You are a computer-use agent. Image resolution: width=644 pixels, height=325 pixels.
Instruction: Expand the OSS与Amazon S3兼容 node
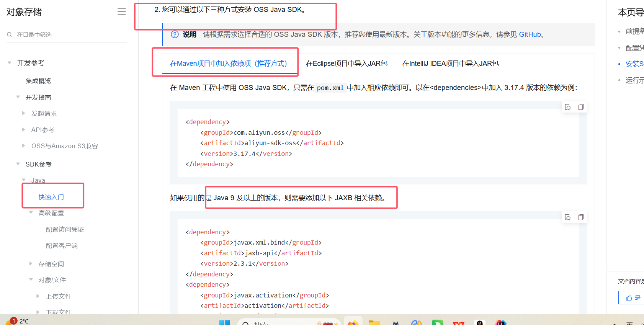[24, 146]
